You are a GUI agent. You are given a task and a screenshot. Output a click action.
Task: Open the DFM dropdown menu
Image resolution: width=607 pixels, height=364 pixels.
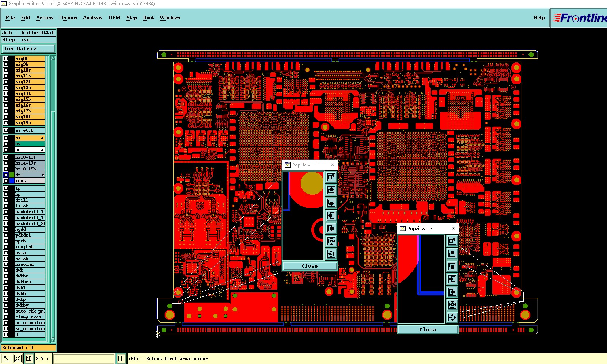[x=114, y=18]
